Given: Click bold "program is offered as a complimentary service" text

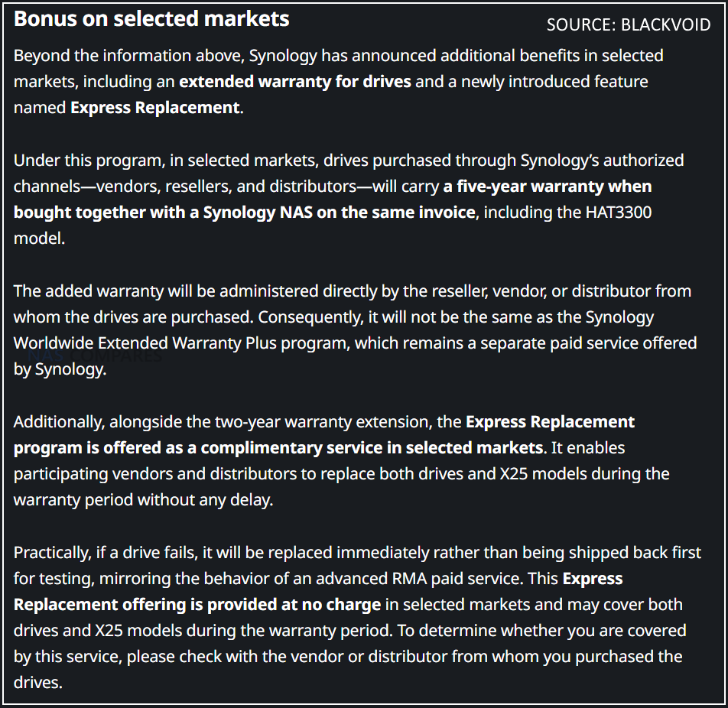Looking at the screenshot, I should pos(190,448).
